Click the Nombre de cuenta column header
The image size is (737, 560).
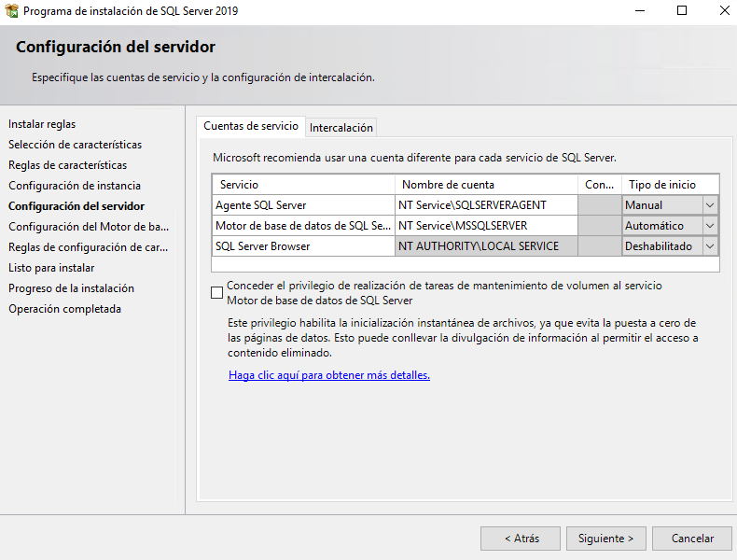485,185
